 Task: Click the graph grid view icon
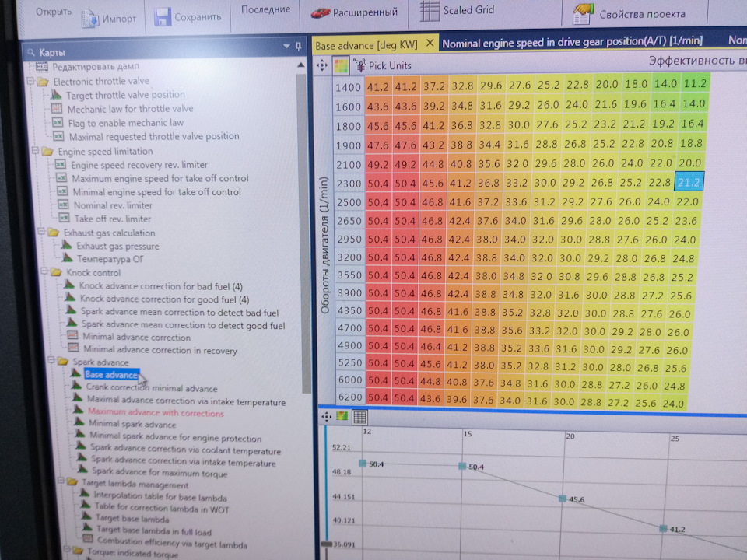click(359, 418)
